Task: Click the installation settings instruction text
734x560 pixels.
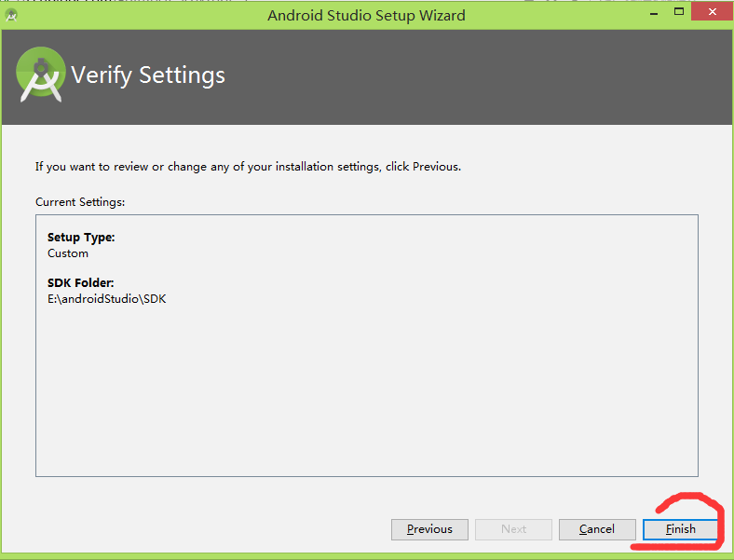Action: [248, 167]
